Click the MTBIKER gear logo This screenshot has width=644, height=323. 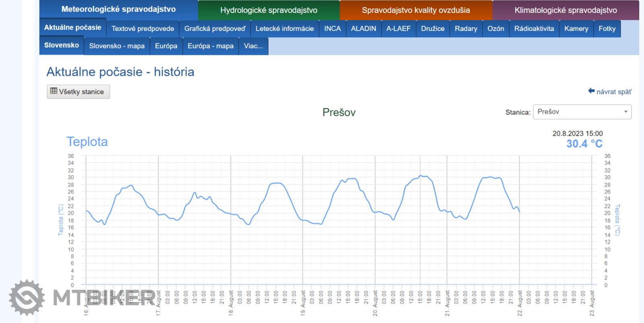coord(27,298)
